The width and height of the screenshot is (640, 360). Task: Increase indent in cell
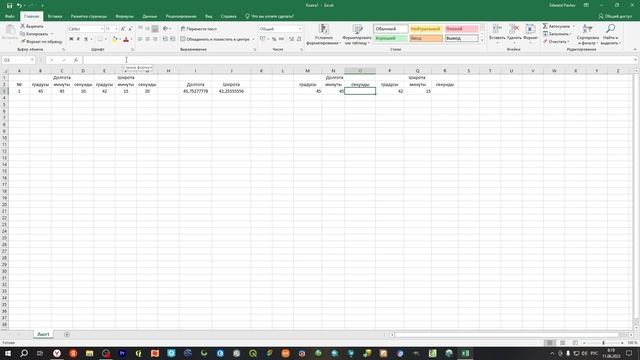173,39
